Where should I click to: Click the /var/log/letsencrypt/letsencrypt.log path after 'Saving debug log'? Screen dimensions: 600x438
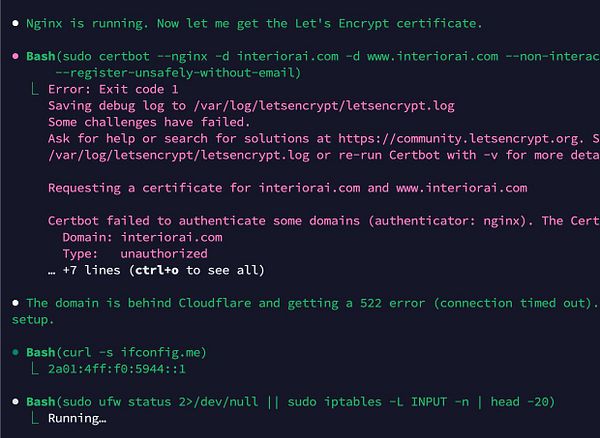(324, 106)
